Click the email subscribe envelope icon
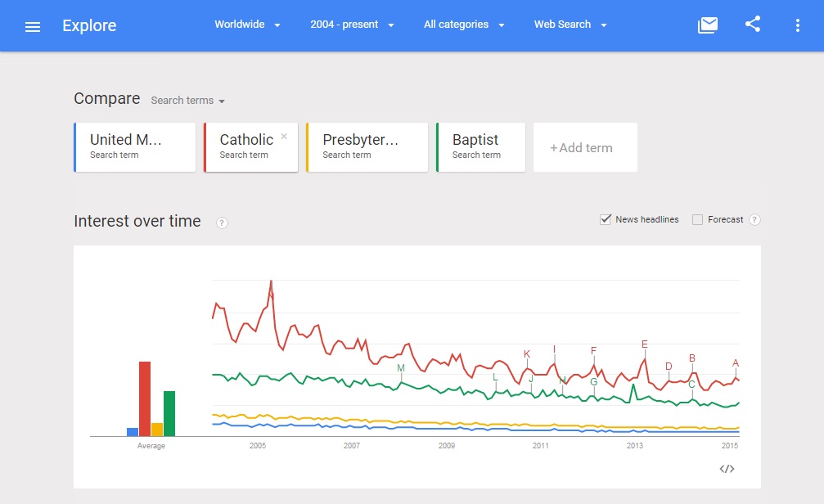The width and height of the screenshot is (824, 504). tap(708, 25)
